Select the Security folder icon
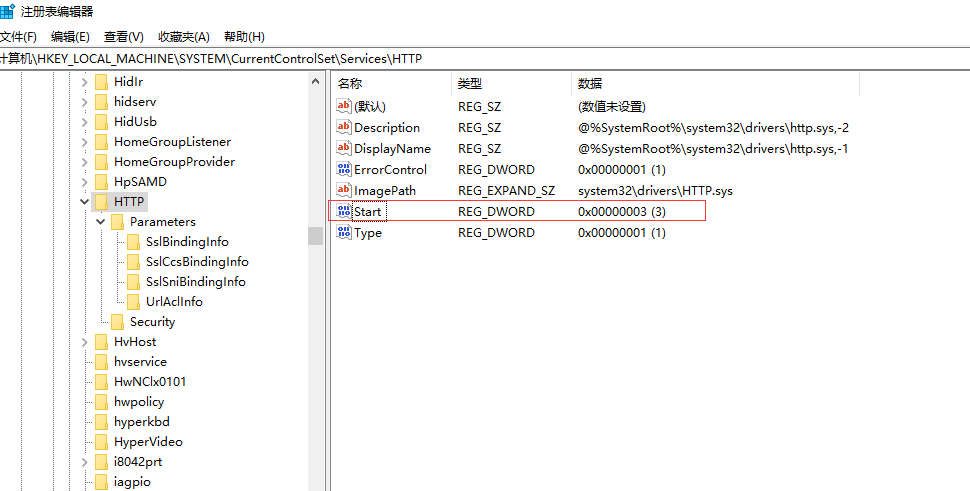 coord(118,322)
